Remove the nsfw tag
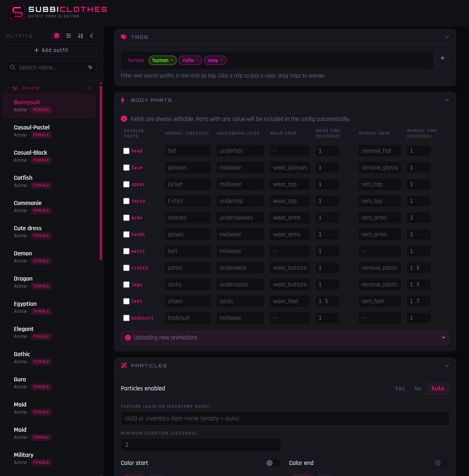469x476 pixels. click(197, 60)
